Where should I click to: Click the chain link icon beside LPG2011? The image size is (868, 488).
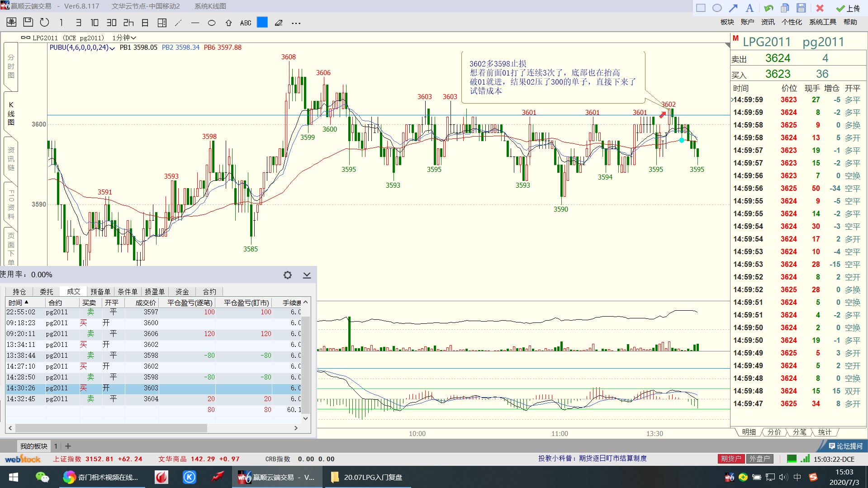point(26,38)
